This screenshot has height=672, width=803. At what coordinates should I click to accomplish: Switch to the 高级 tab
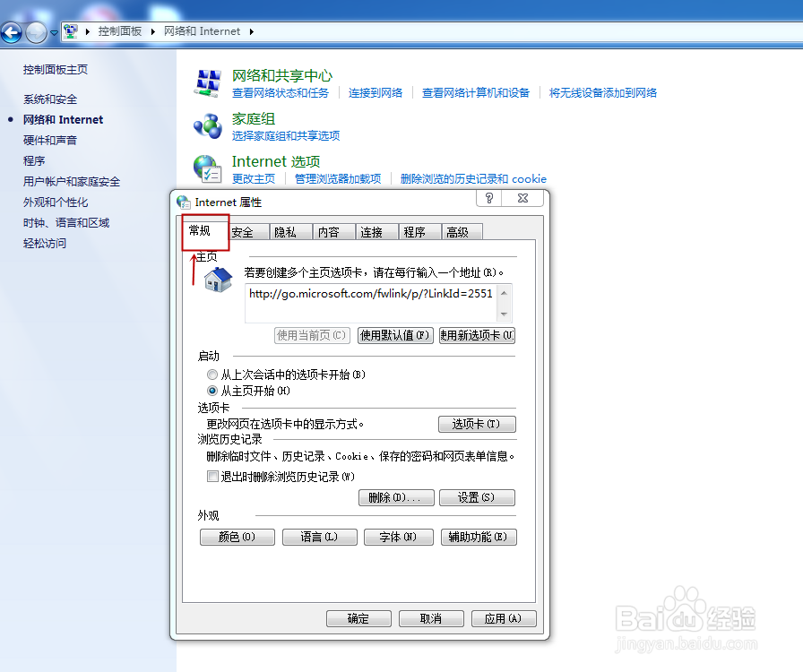(461, 231)
